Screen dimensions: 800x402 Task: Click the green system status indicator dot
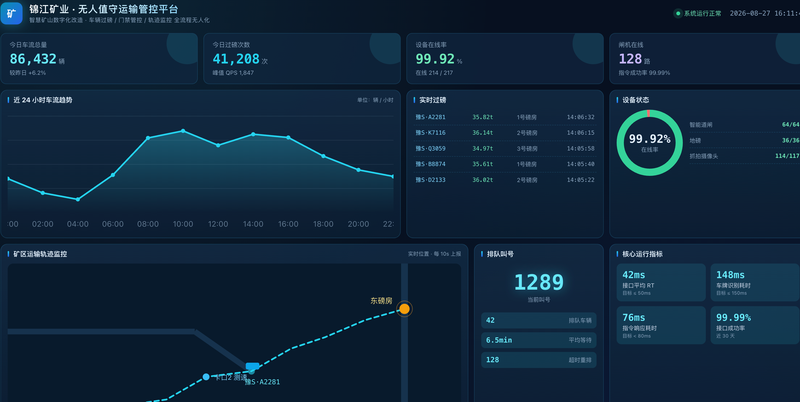pos(678,13)
